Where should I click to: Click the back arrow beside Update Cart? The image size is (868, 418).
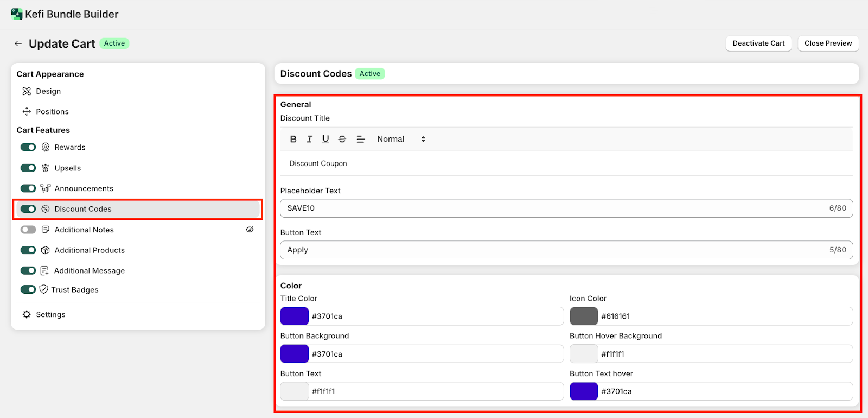pos(18,43)
